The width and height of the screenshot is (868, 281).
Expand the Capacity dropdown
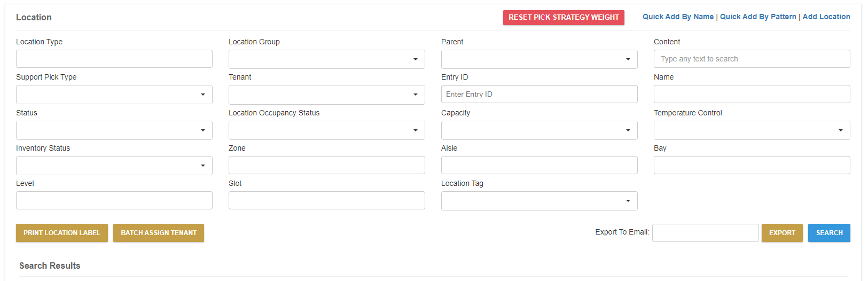(x=539, y=130)
